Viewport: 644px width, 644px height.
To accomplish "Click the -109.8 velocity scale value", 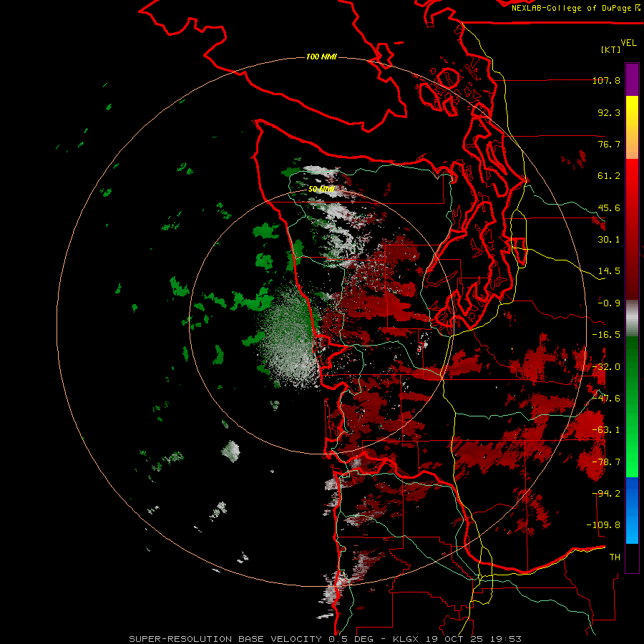I will tap(604, 525).
